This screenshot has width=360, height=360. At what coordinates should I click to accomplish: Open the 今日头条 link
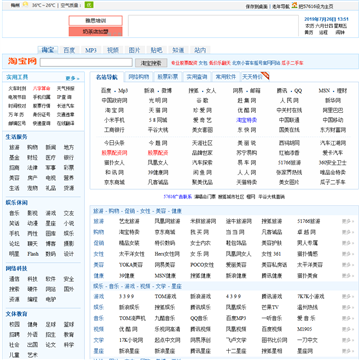pyautogui.click(x=115, y=143)
